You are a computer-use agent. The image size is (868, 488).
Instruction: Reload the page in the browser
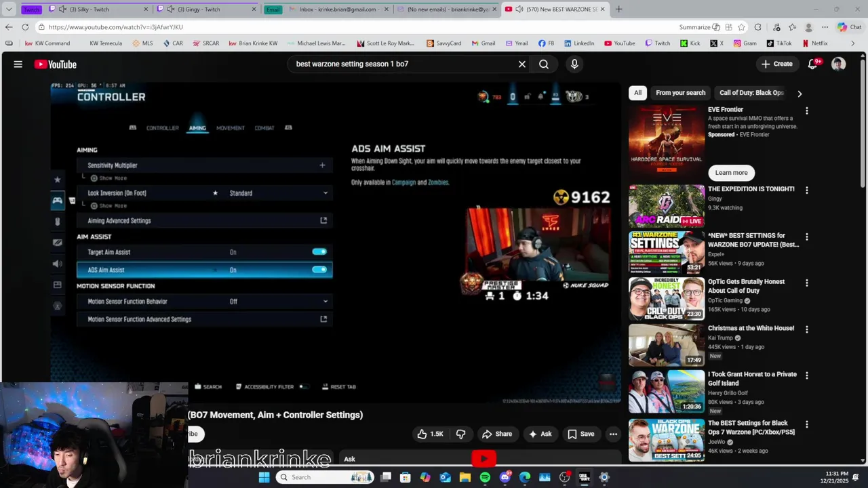click(25, 27)
